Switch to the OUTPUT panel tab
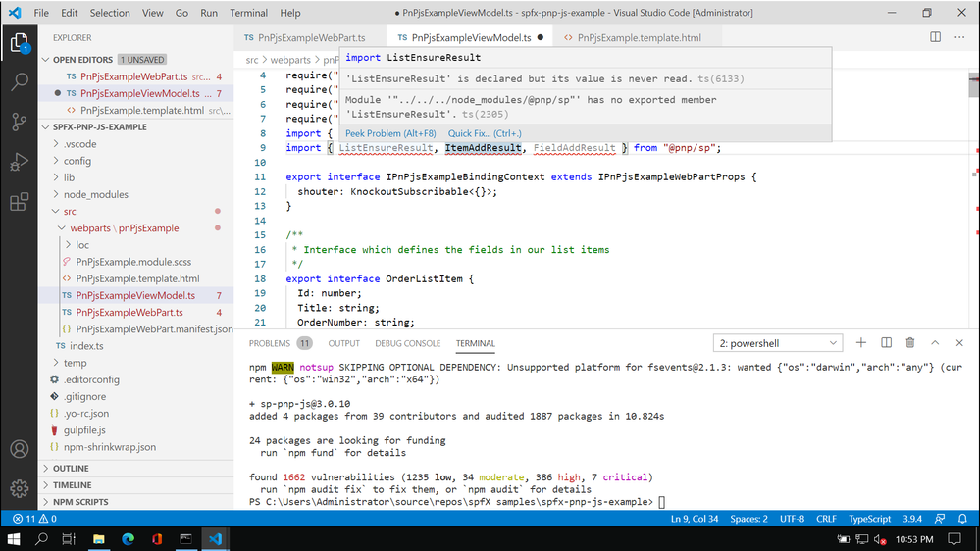 point(343,343)
